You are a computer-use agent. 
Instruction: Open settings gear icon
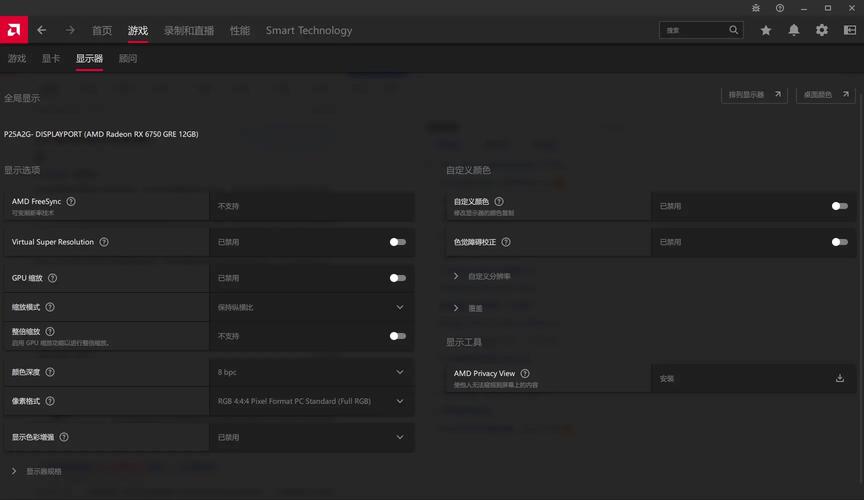click(822, 30)
